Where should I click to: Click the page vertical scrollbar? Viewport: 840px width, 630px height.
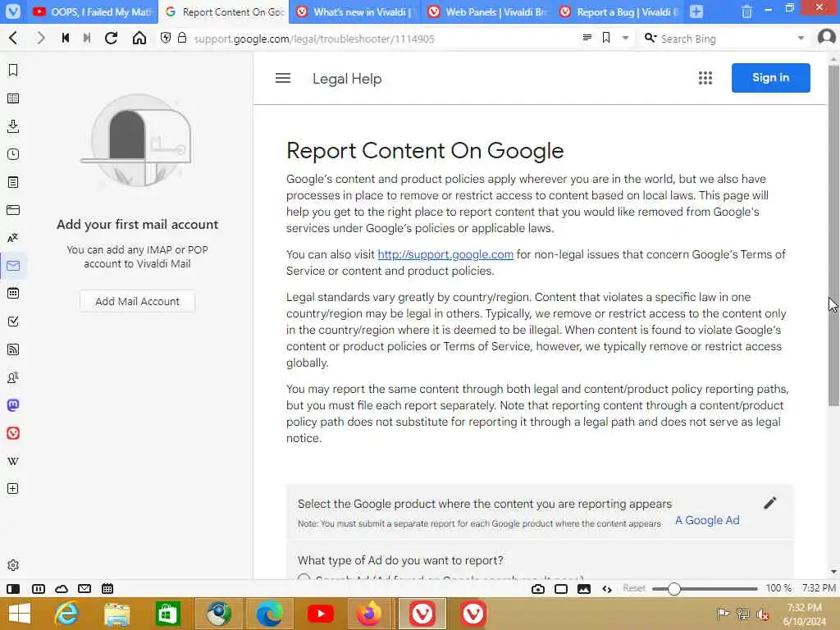pos(833,235)
